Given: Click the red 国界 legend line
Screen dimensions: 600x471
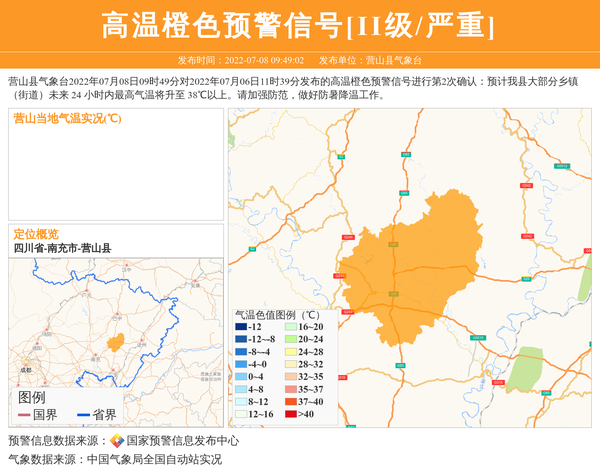Looking at the screenshot, I should pyautogui.click(x=25, y=414).
